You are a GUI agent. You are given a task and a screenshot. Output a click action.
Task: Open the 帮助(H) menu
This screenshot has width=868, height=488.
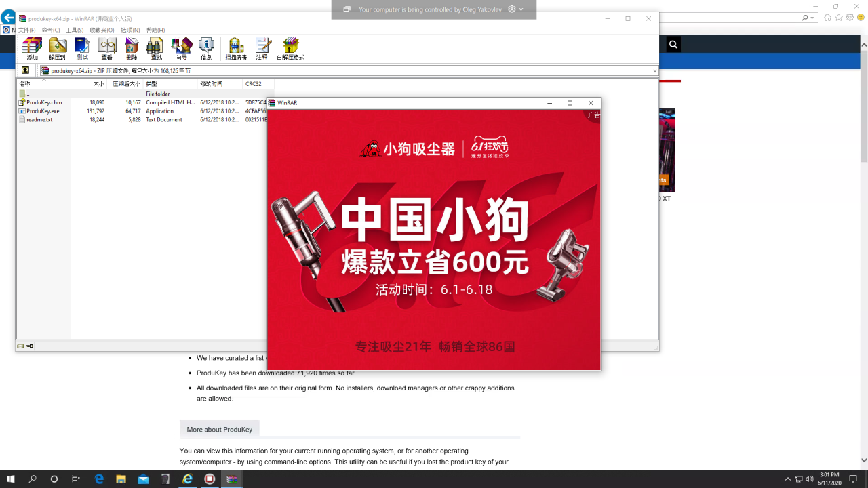click(x=155, y=30)
